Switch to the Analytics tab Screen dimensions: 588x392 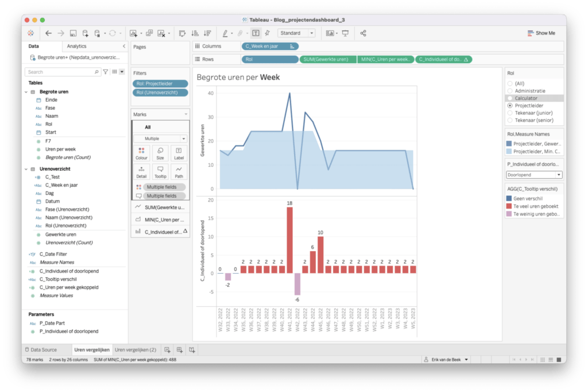pos(77,46)
